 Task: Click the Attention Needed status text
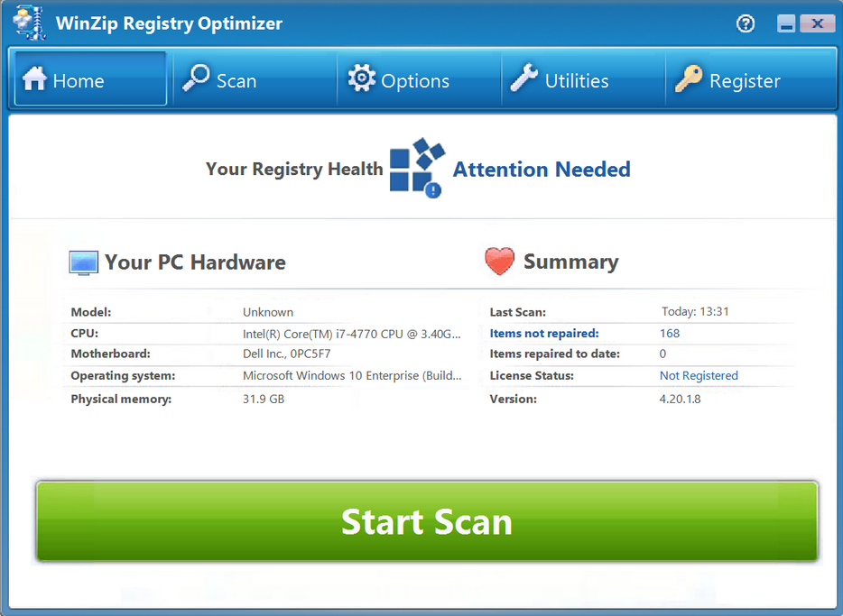tap(542, 170)
